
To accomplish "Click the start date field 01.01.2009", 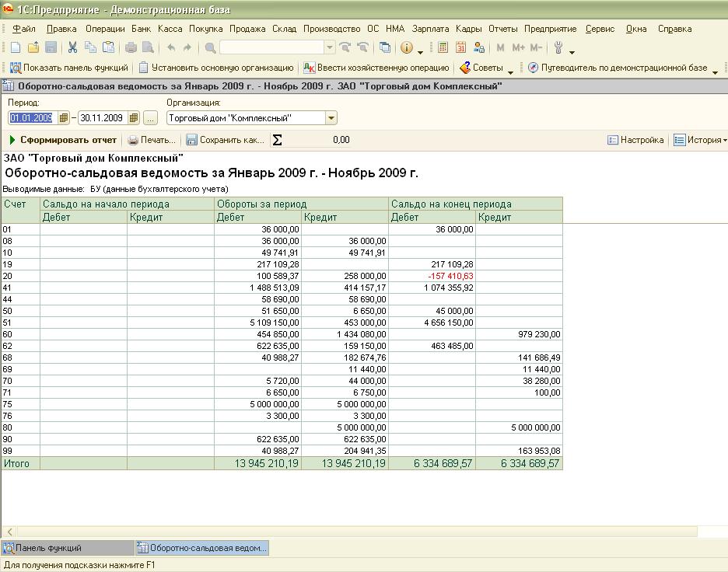I will pos(33,118).
